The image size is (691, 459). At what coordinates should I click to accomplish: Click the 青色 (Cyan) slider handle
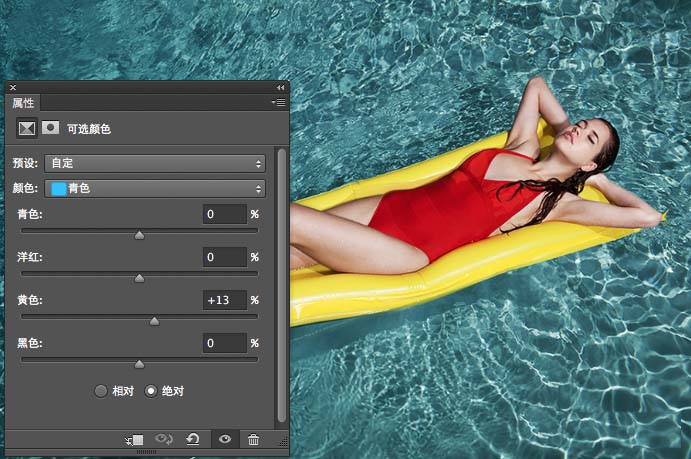(139, 236)
